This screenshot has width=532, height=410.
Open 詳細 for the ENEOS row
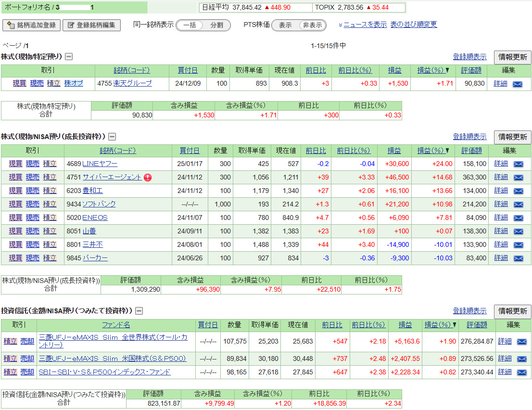501,218
